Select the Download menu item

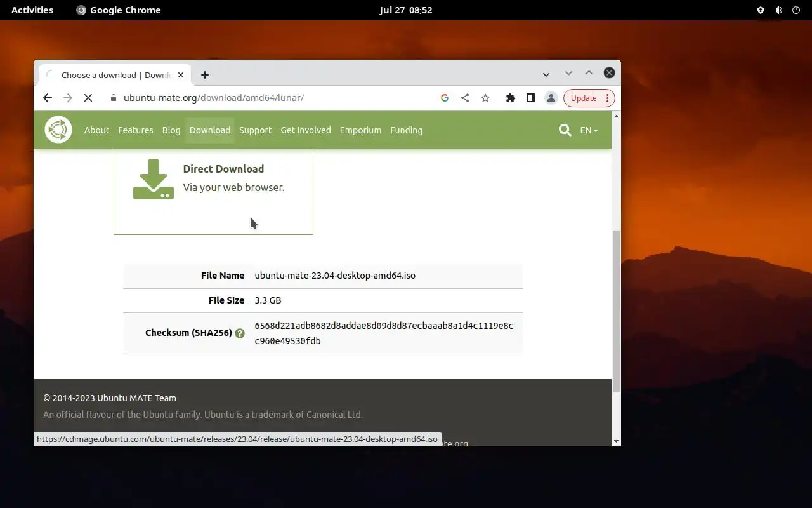(x=210, y=130)
